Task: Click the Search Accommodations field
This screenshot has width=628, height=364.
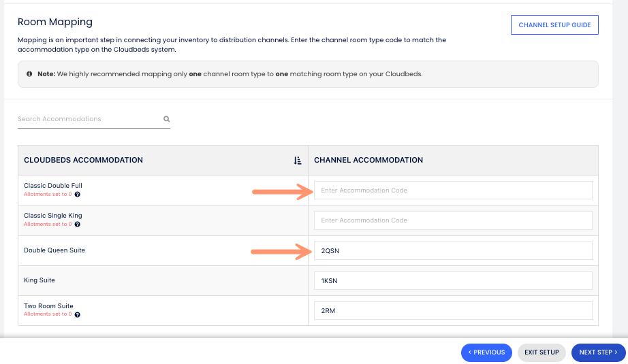Action: coord(89,119)
